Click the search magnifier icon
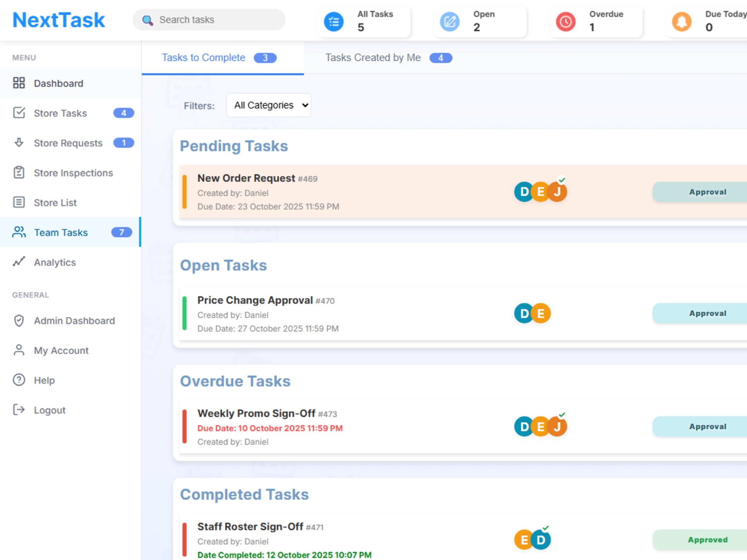 tap(148, 20)
